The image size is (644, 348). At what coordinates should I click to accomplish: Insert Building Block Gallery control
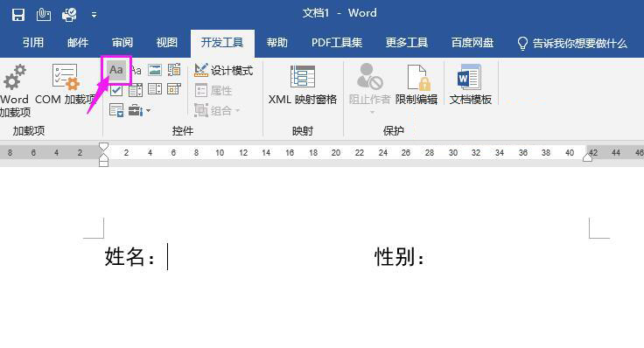pyautogui.click(x=174, y=70)
